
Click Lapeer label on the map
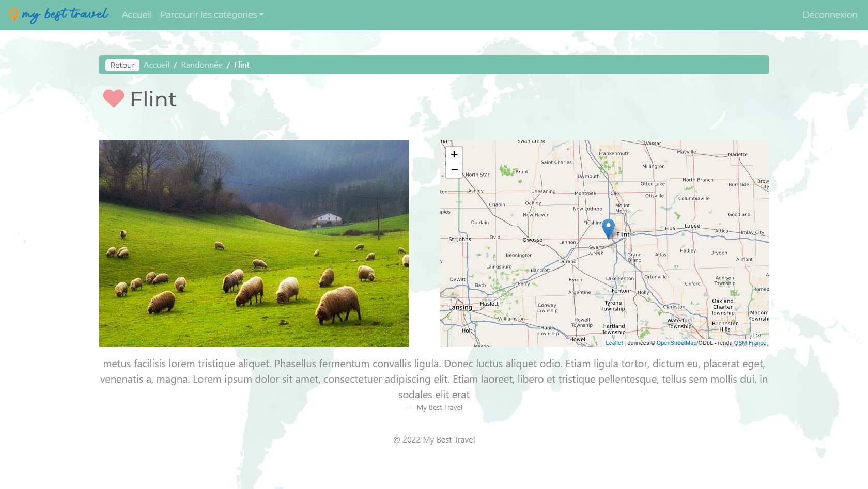point(693,226)
